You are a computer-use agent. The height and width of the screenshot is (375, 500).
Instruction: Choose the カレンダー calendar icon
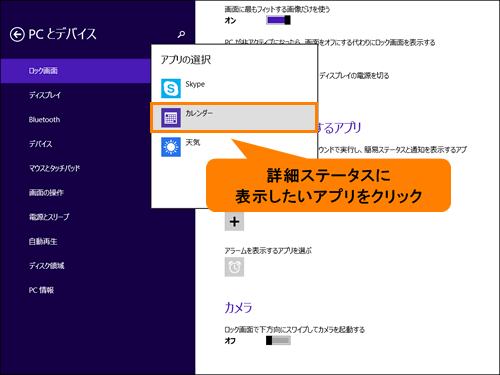(x=171, y=118)
